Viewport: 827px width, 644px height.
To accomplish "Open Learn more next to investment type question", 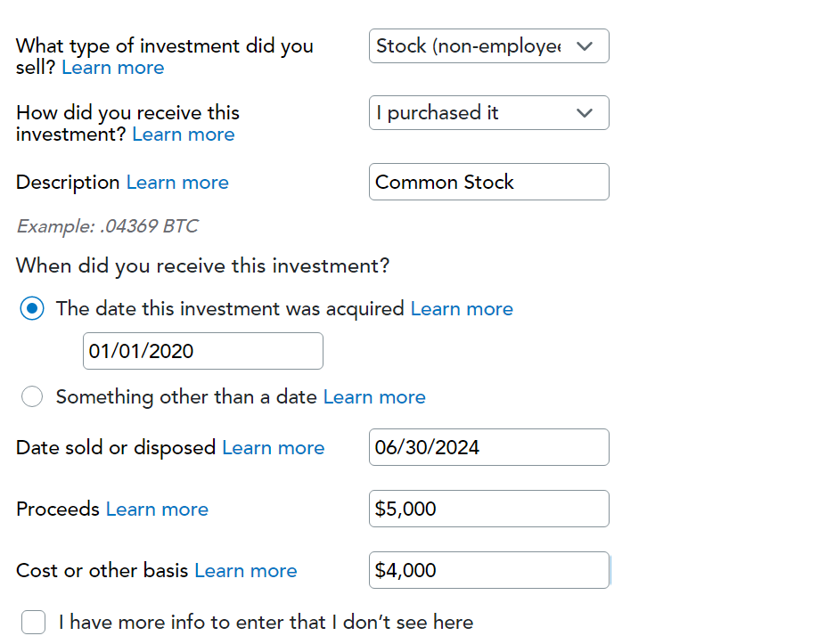I will click(112, 68).
